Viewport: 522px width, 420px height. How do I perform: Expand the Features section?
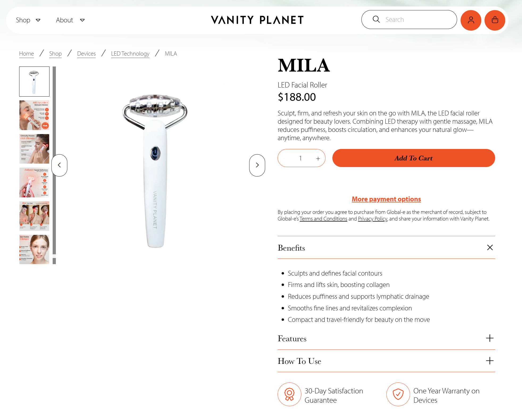click(490, 338)
